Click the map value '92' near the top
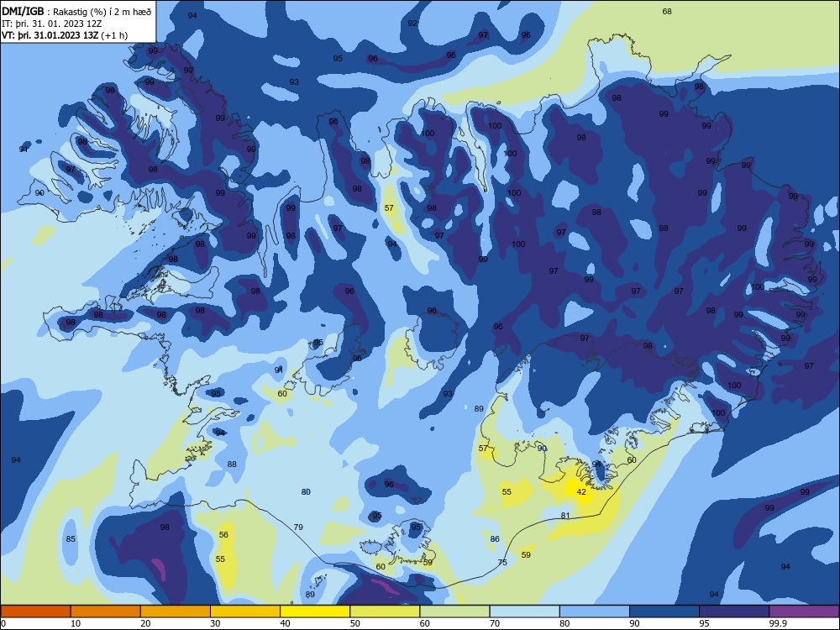840x630 pixels. (x=412, y=23)
